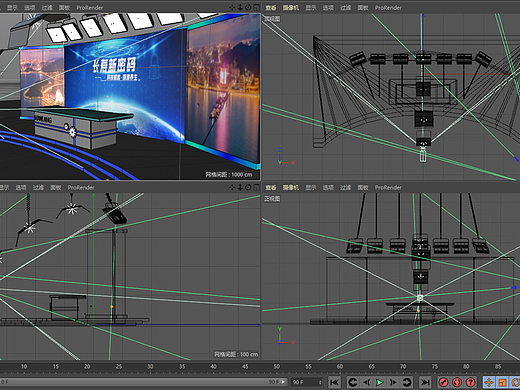Toggle the Autokeying button

[x=457, y=382]
